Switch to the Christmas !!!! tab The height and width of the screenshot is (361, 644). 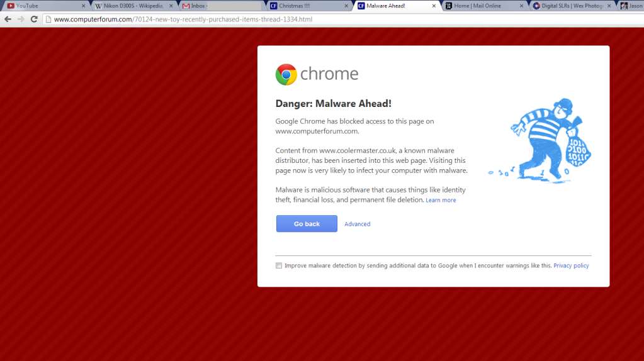point(309,6)
